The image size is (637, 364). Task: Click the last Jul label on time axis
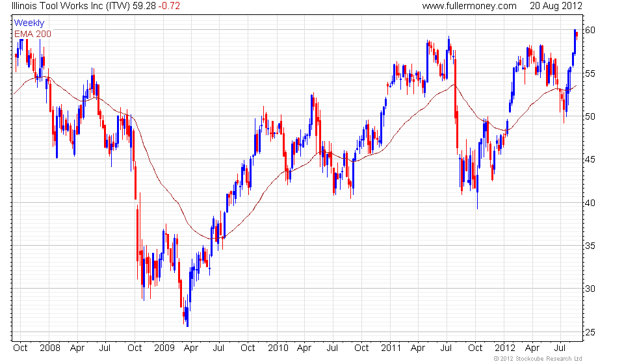(560, 348)
